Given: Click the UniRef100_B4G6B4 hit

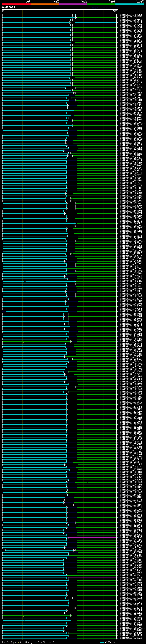Looking at the screenshot, I should [131, 334].
